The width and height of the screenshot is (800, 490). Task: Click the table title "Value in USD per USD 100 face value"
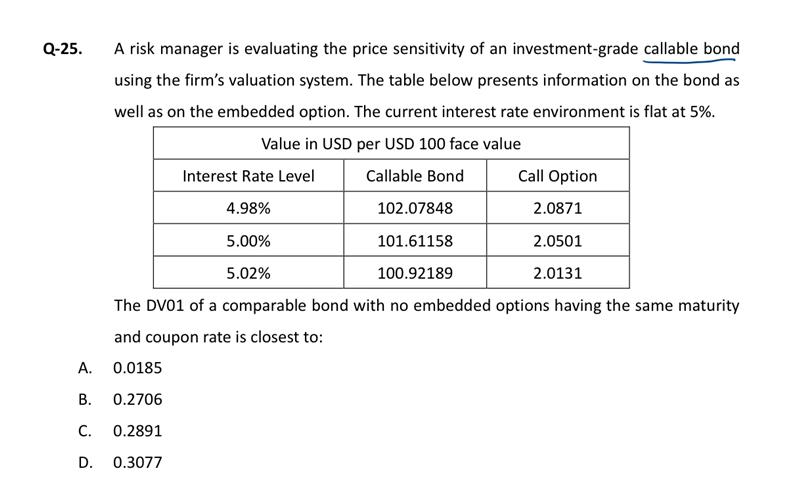coord(391,144)
